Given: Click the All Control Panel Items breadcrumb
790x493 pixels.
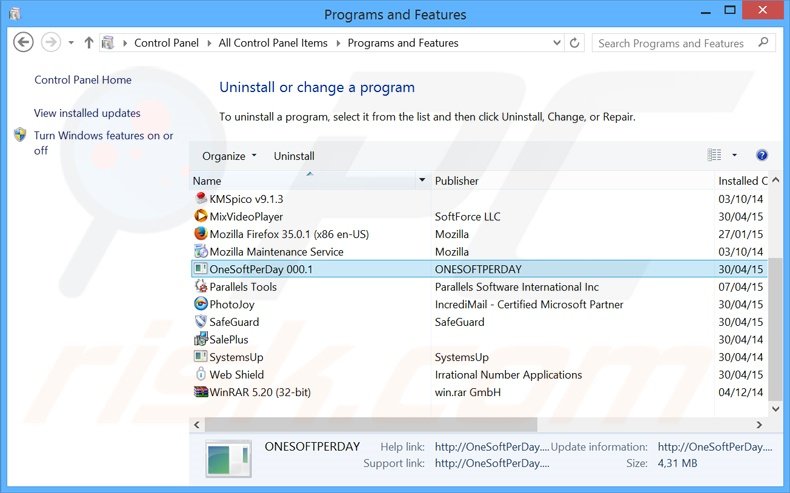Looking at the screenshot, I should [x=273, y=43].
